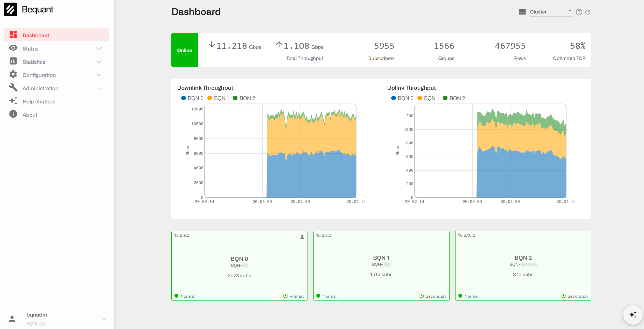Image resolution: width=644 pixels, height=329 pixels.
Task: Expand the bqnadm user menu chevron
Action: pos(104,319)
